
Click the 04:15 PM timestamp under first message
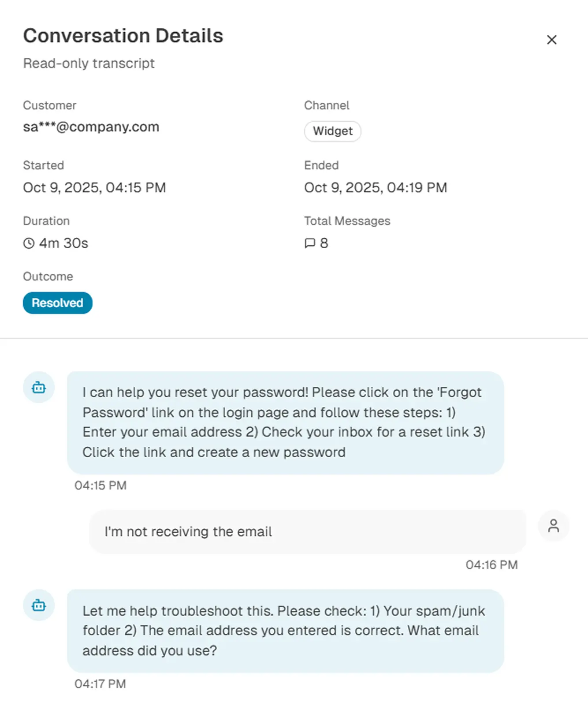[x=100, y=486]
